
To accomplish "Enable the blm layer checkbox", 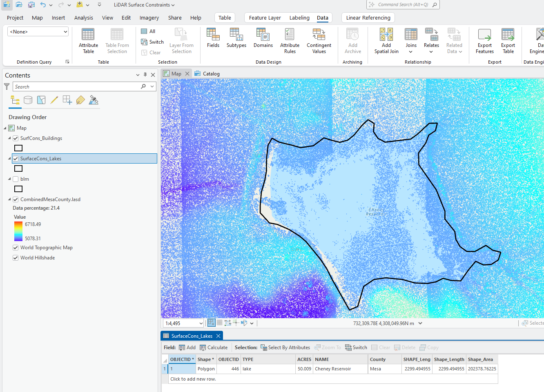I will click(x=16, y=179).
